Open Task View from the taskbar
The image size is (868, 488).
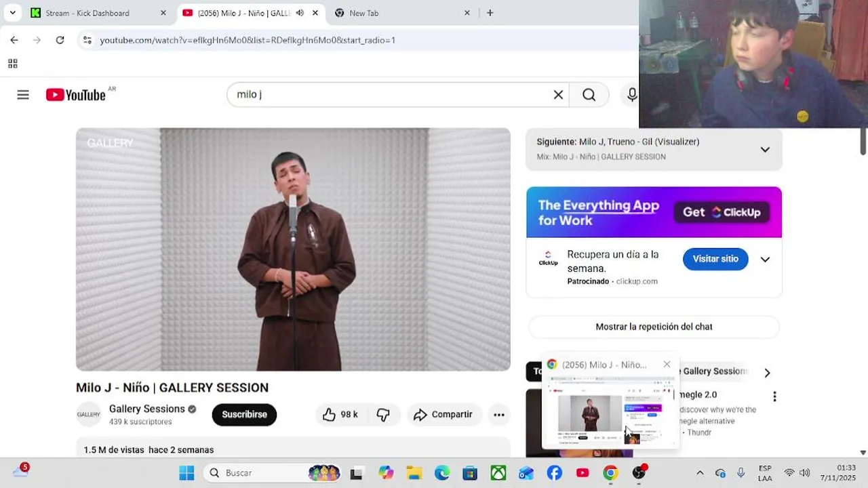point(356,473)
